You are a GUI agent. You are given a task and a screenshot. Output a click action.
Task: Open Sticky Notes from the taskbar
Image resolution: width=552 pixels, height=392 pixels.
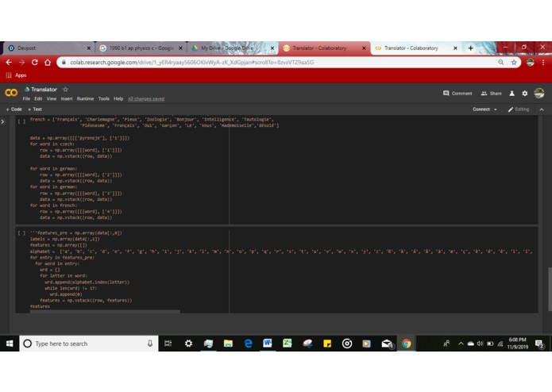pyautogui.click(x=327, y=344)
